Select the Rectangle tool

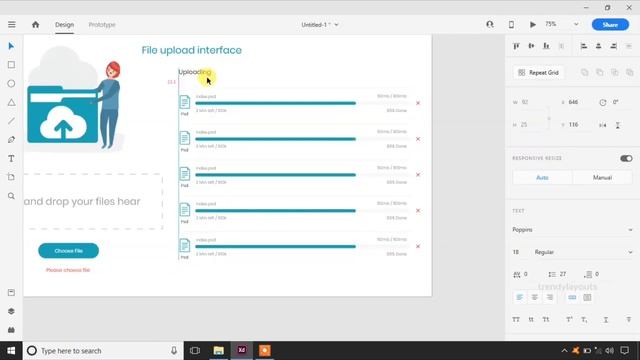click(x=11, y=64)
